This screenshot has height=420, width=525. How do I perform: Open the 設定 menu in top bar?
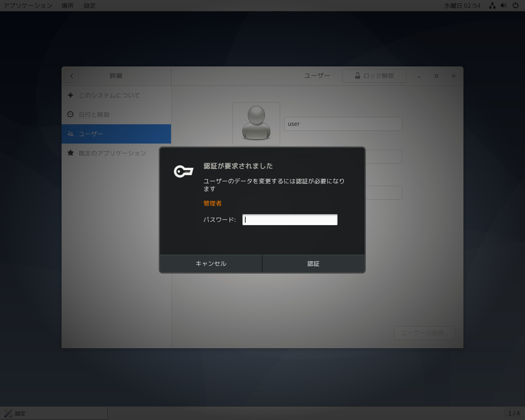tap(89, 6)
